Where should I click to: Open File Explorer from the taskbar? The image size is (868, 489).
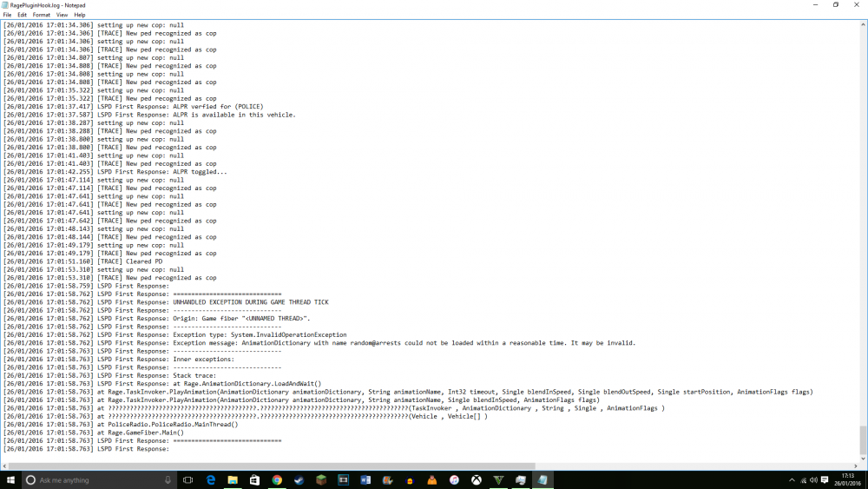coord(233,480)
